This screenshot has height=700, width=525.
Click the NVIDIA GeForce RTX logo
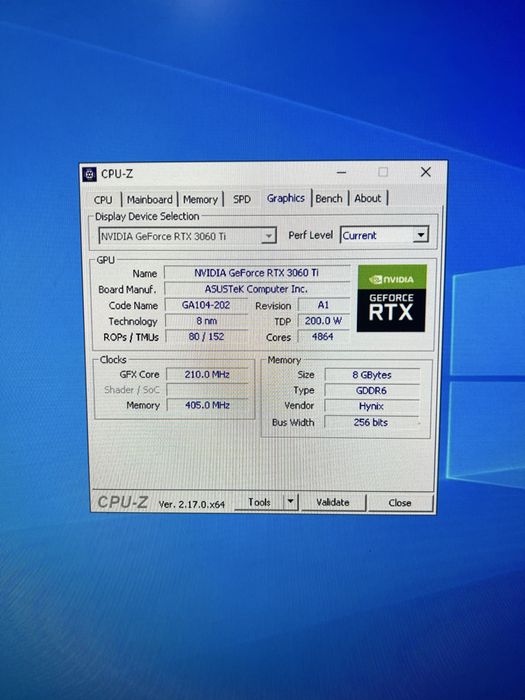click(392, 298)
